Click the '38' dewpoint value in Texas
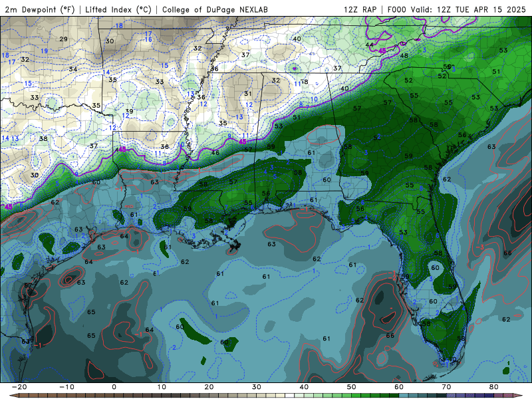This screenshot has height=399, width=532. pyautogui.click(x=43, y=139)
